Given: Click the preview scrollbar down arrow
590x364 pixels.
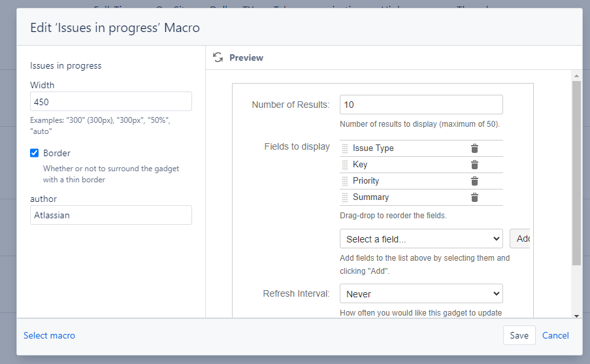Looking at the screenshot, I should pyautogui.click(x=576, y=316).
